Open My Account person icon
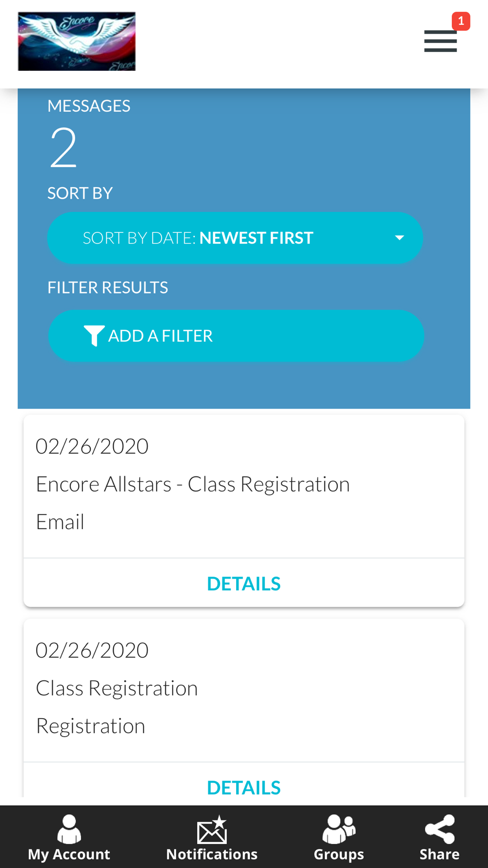This screenshot has height=868, width=488. [69, 829]
